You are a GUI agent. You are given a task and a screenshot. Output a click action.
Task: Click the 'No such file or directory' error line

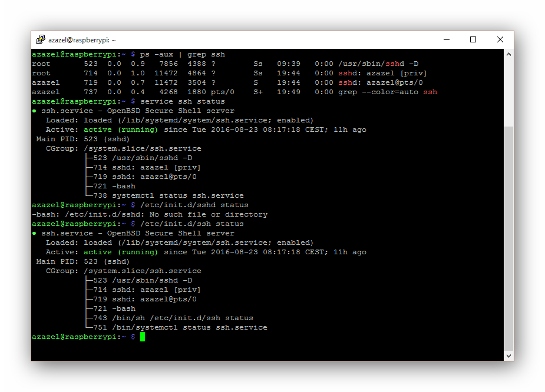[x=150, y=215]
